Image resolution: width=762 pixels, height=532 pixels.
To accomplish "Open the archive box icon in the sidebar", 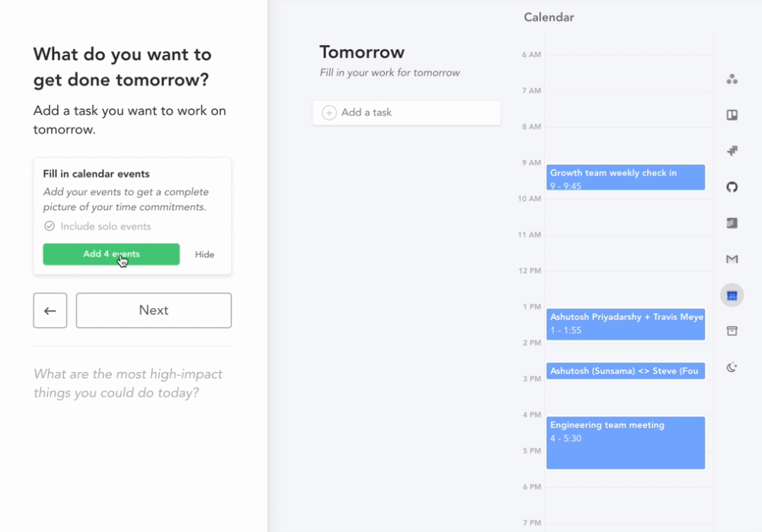I will [x=732, y=331].
